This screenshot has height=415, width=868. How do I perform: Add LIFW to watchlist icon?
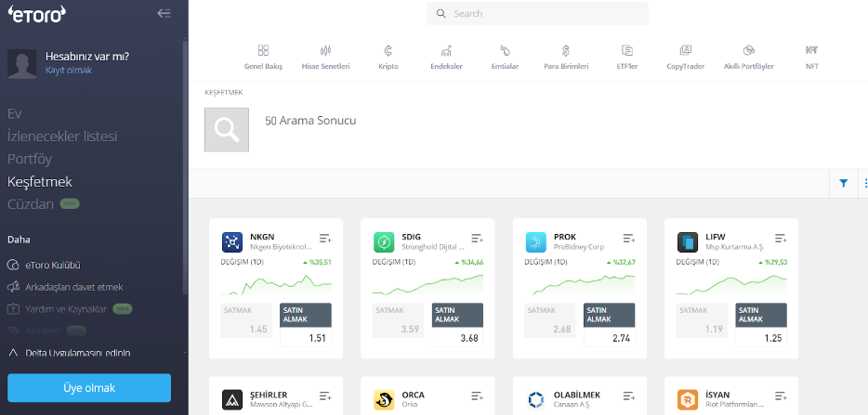[781, 239]
